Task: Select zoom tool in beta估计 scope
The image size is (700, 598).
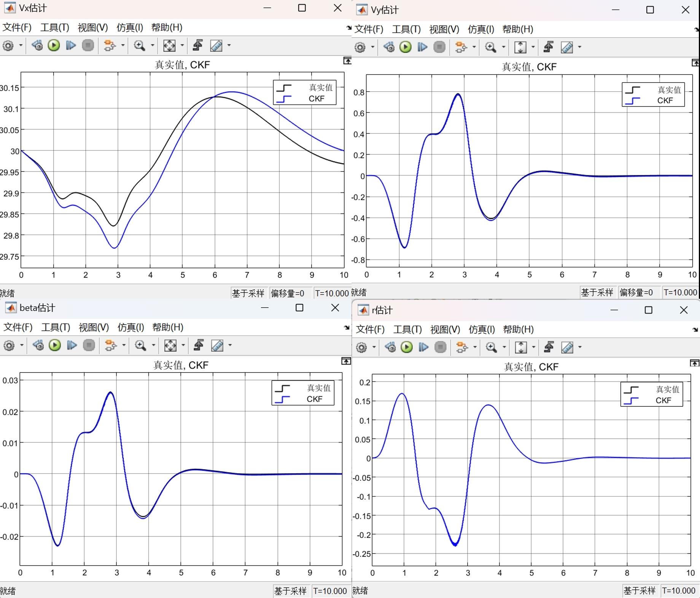Action: tap(141, 346)
